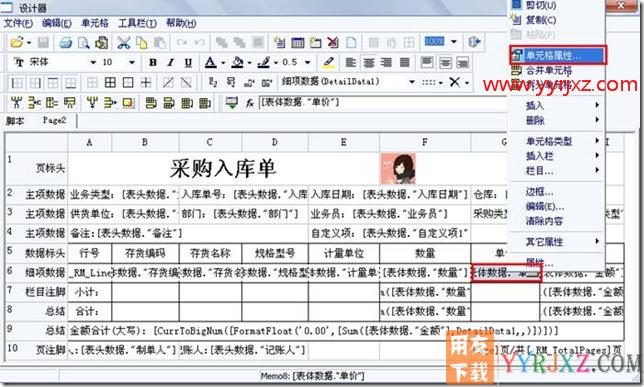Open the 编辑(E) menu
The height and width of the screenshot is (387, 644).
pyautogui.click(x=57, y=23)
